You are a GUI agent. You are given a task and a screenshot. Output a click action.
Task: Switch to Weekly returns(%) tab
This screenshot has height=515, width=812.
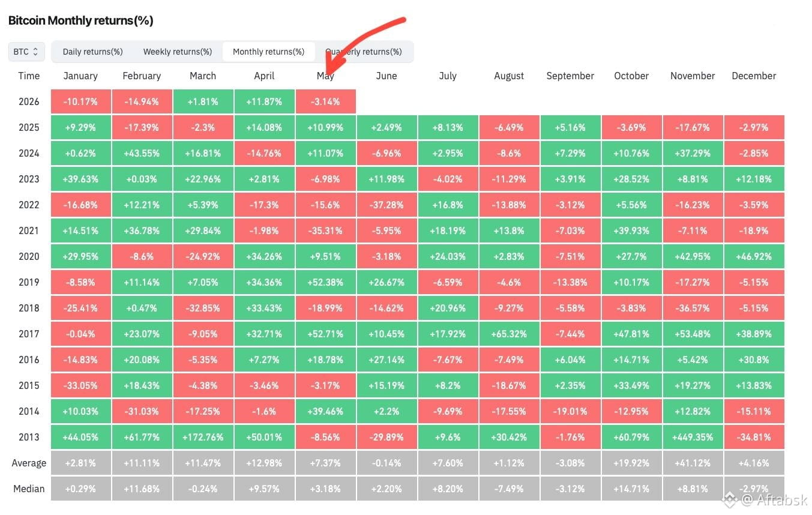[x=178, y=52]
